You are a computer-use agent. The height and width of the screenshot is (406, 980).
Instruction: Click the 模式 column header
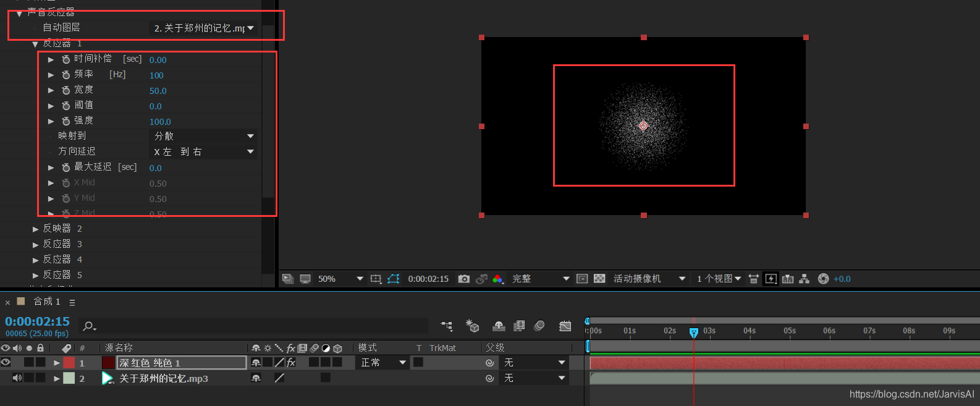(x=368, y=348)
